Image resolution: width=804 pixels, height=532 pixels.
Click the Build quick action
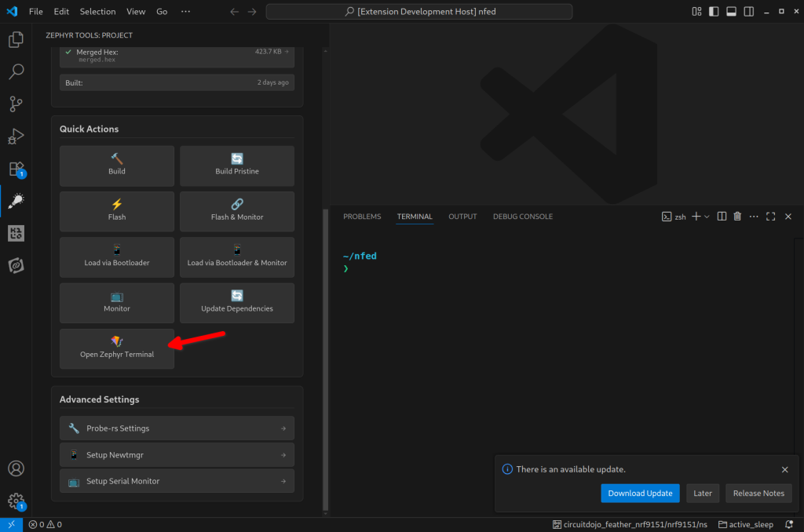tap(117, 166)
